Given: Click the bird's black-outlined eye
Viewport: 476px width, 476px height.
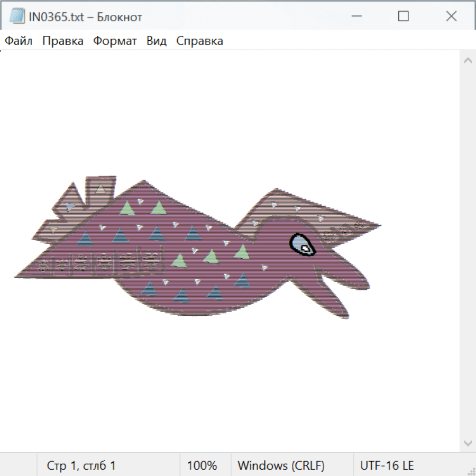Looking at the screenshot, I should click(x=302, y=244).
